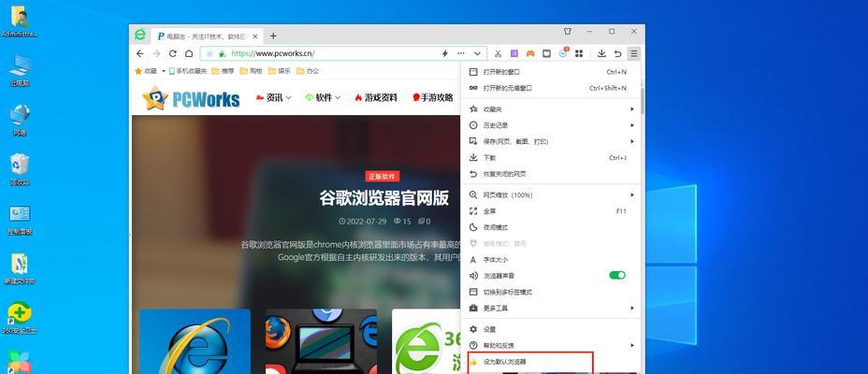The width and height of the screenshot is (868, 374).
Task: Open the 办公 bookmark folder
Action: pyautogui.click(x=308, y=71)
